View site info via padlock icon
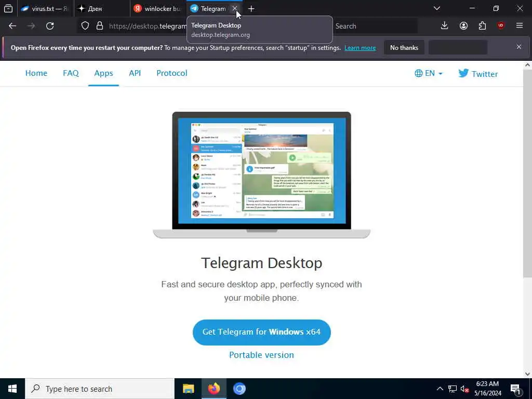Viewport: 532px width, 399px height. click(99, 26)
